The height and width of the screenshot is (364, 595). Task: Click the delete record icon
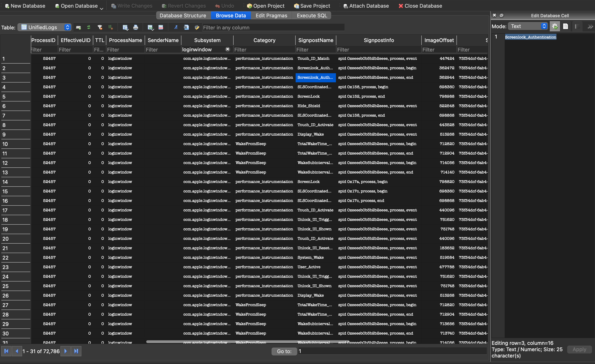coord(161,27)
